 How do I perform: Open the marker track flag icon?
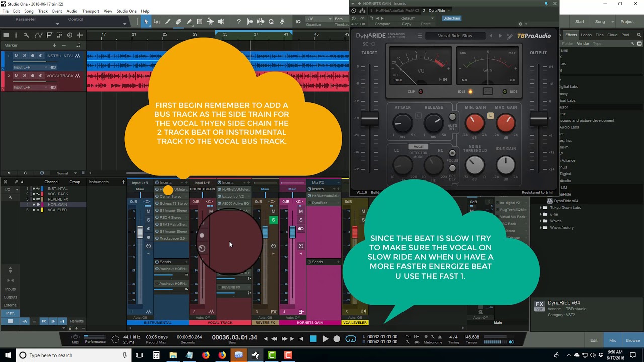(x=49, y=35)
